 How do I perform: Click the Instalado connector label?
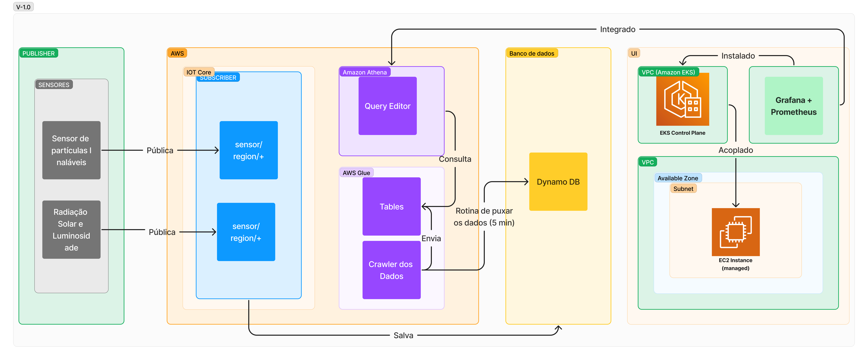(738, 56)
